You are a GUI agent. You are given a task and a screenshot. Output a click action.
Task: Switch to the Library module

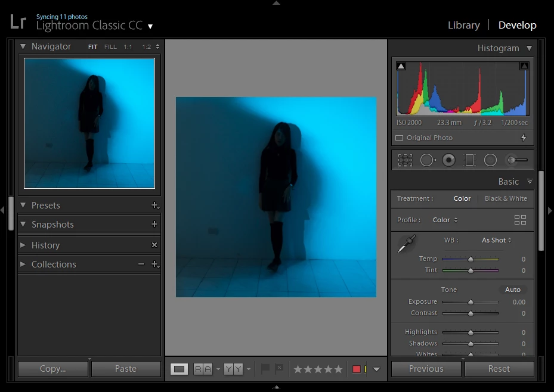(x=463, y=25)
